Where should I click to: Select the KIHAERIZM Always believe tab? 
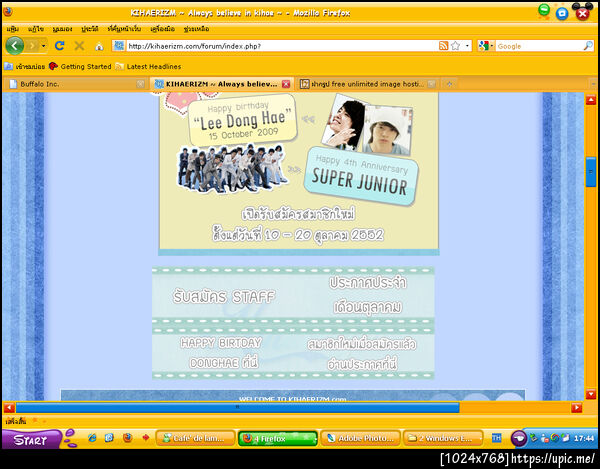pyautogui.click(x=222, y=84)
